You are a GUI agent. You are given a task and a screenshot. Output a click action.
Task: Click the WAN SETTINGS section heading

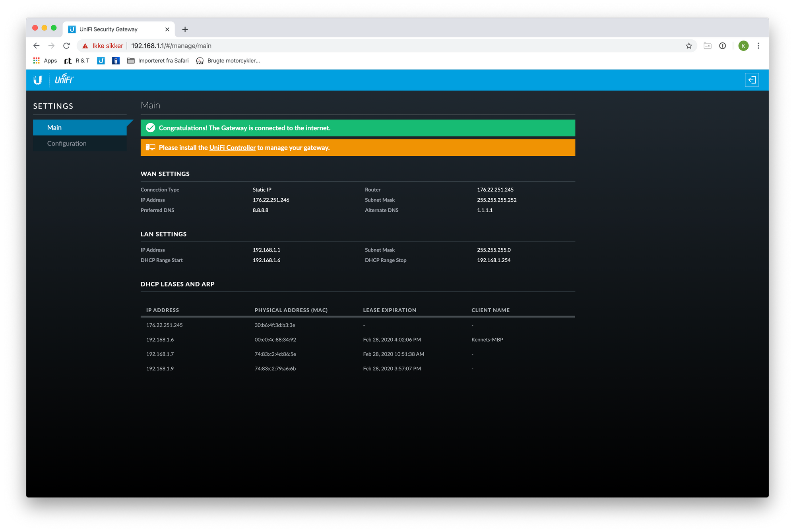[x=165, y=174]
